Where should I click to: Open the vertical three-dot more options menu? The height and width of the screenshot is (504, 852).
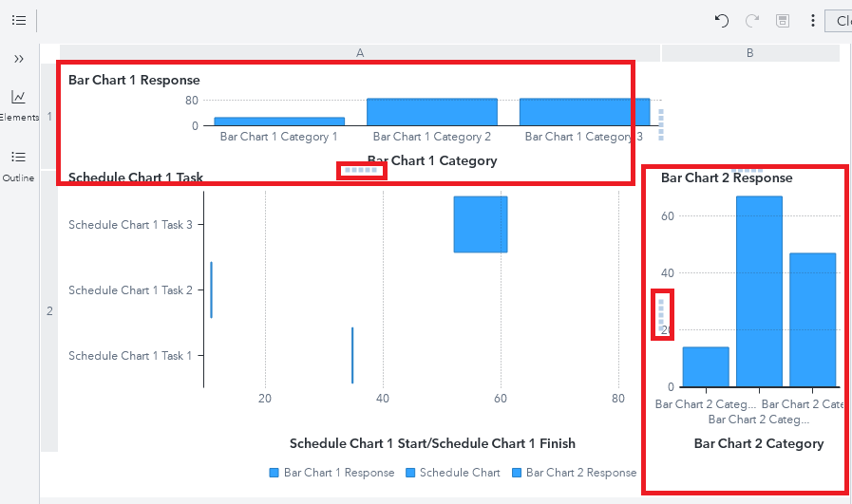tap(813, 20)
